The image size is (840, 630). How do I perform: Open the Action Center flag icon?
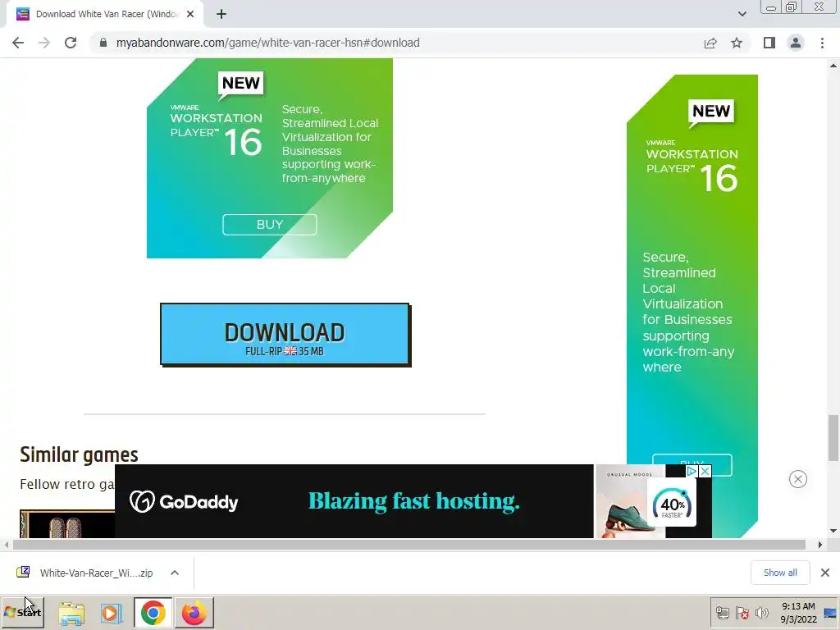(x=742, y=613)
